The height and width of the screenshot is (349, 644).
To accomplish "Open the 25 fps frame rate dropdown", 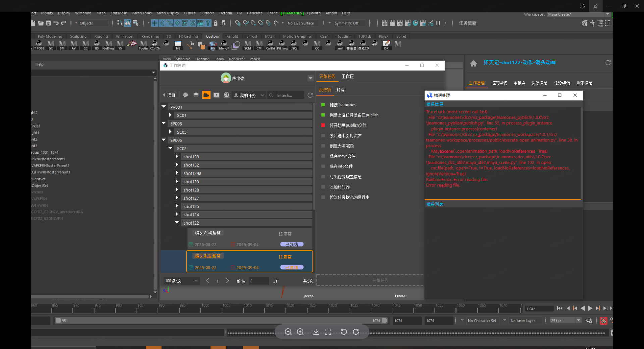I will coord(578,321).
